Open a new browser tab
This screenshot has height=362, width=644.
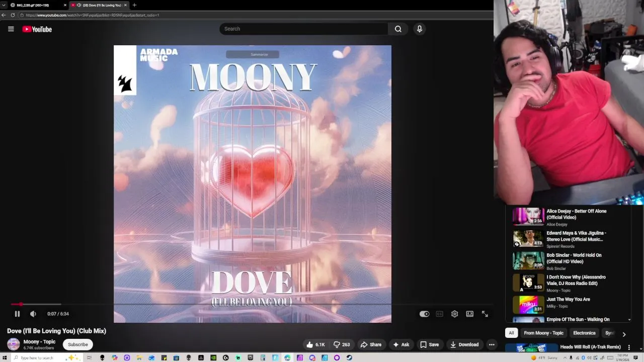point(134,5)
